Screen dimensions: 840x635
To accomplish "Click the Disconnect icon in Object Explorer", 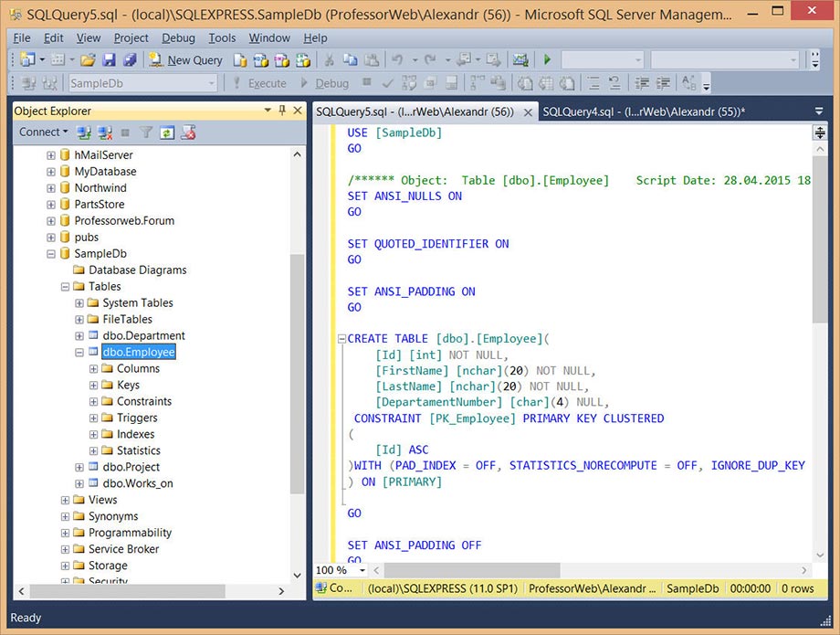I will [x=104, y=132].
